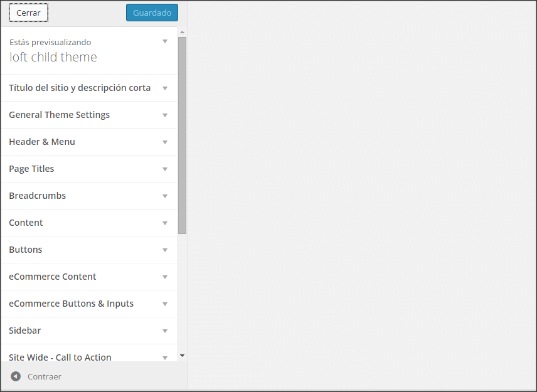Screen dimensions: 537x392
Task: Expand the loft child theme preview arrow
Action: click(165, 41)
